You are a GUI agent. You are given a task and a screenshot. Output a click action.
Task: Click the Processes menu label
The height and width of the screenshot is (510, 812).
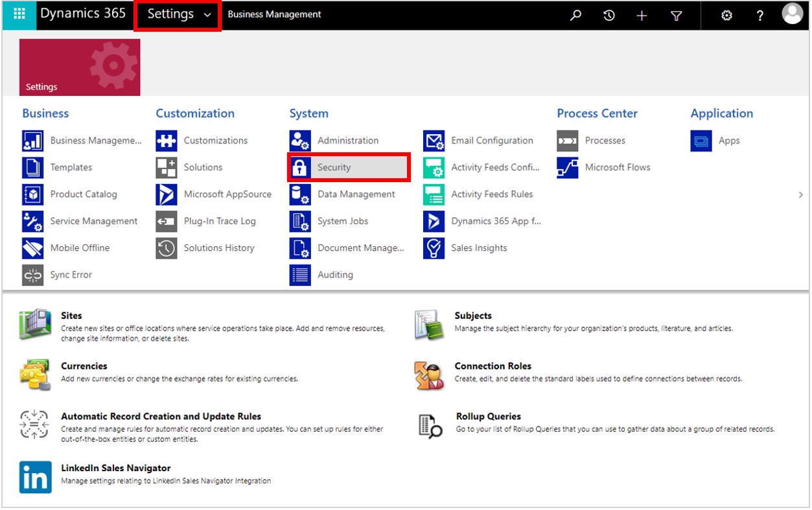coord(605,141)
